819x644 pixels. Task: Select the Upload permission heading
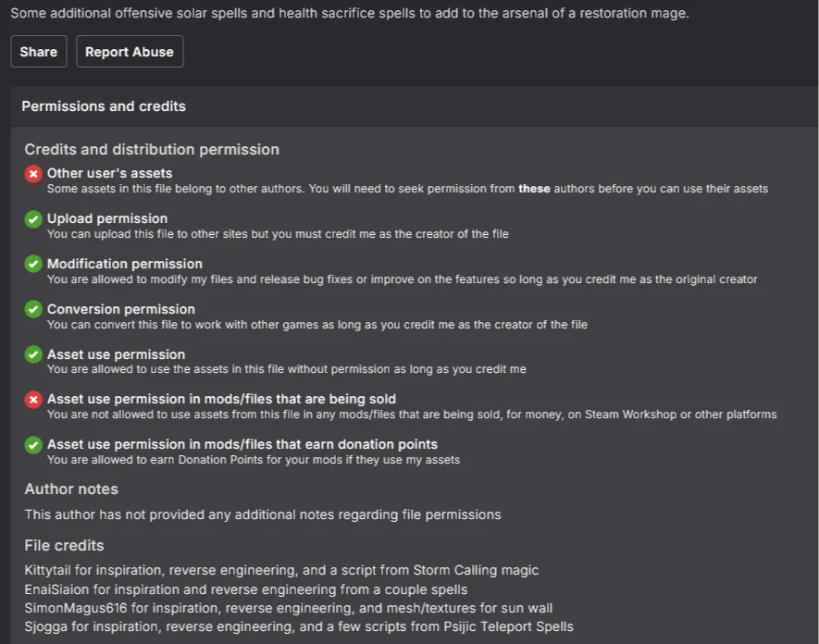tap(107, 218)
